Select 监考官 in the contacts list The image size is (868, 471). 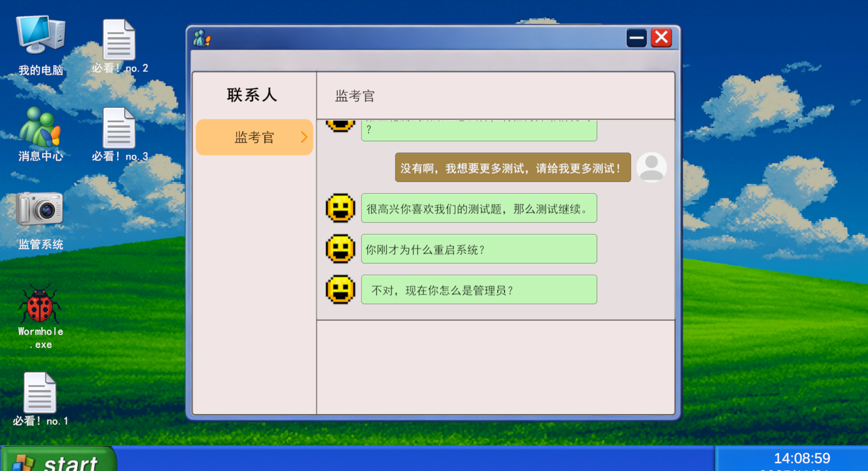[x=254, y=137]
